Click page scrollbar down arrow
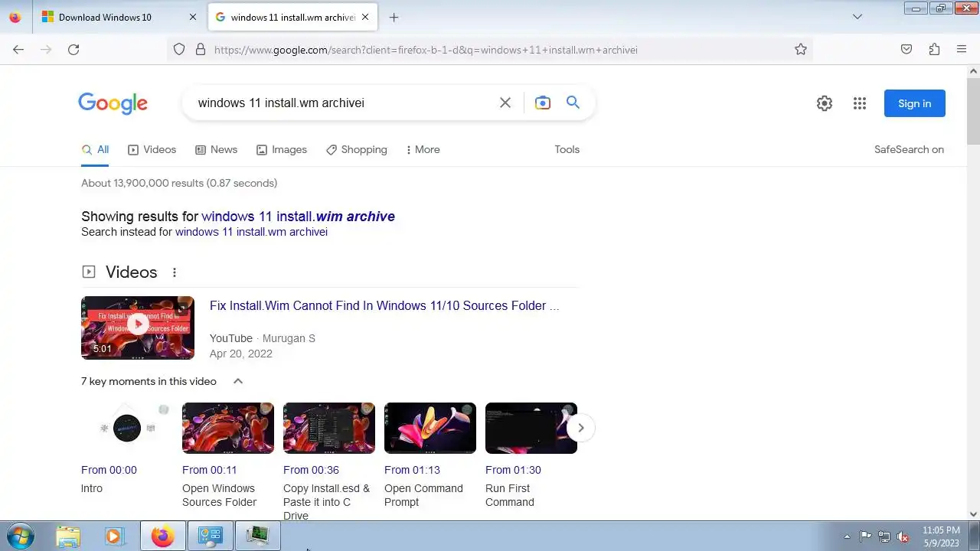This screenshot has height=551, width=980. pos(974,515)
